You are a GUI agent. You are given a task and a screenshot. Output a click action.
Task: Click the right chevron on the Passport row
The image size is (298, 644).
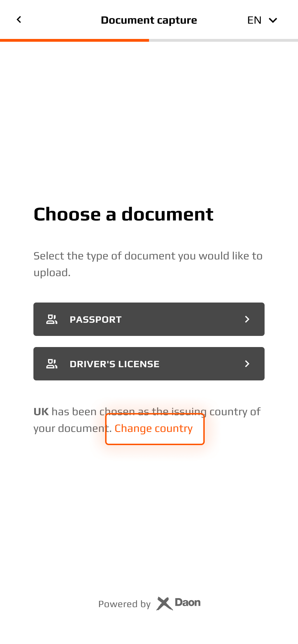(247, 319)
